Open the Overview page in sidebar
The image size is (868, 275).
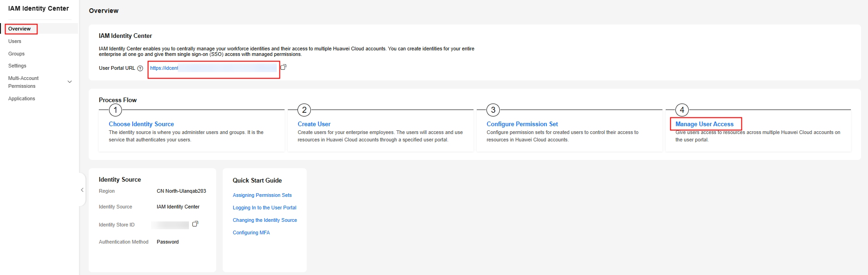(19, 29)
